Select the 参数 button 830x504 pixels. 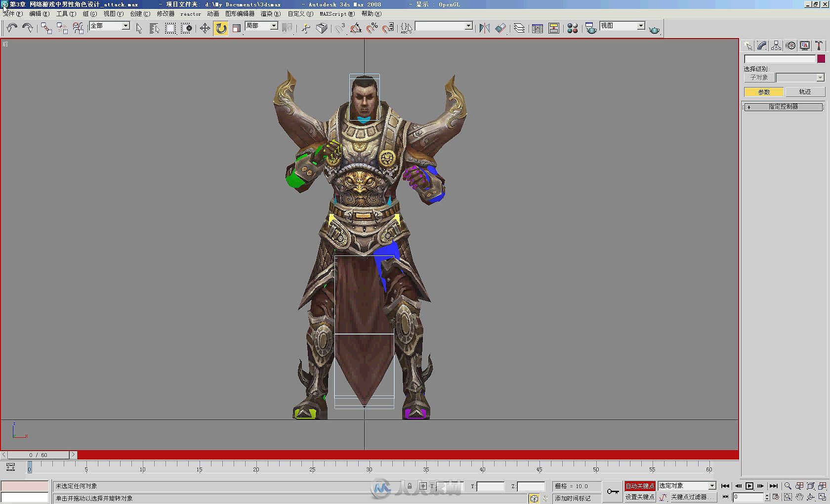point(764,92)
